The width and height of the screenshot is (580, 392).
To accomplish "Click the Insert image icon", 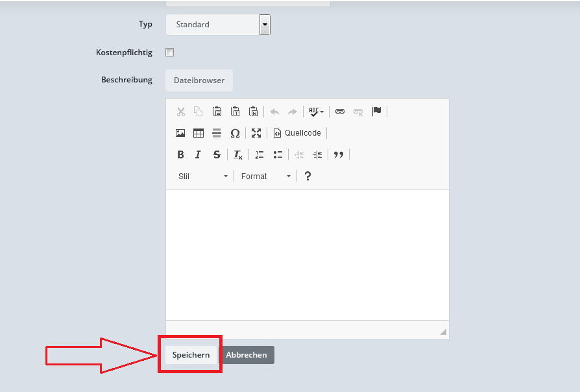I will point(180,133).
